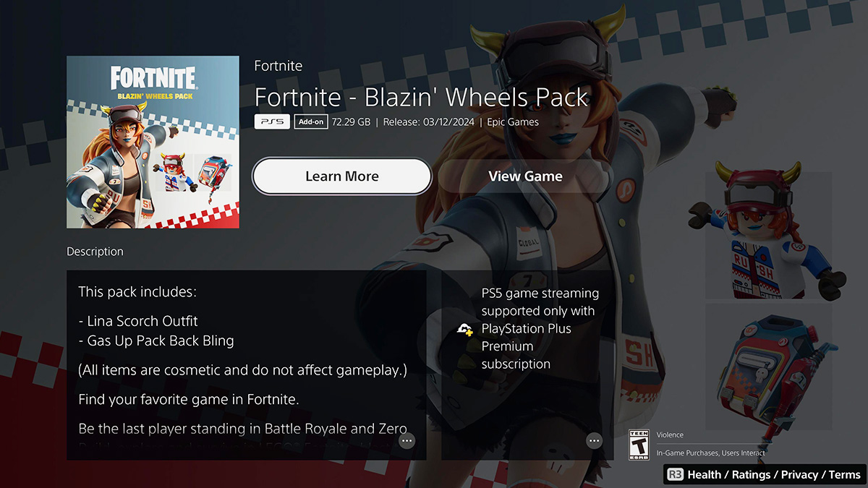Click the Epic Games publisher name

coord(513,122)
